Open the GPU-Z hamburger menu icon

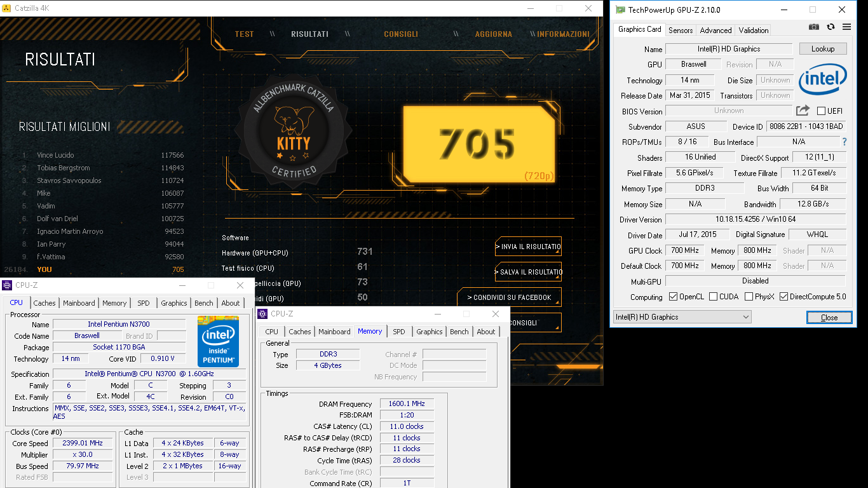coord(846,27)
